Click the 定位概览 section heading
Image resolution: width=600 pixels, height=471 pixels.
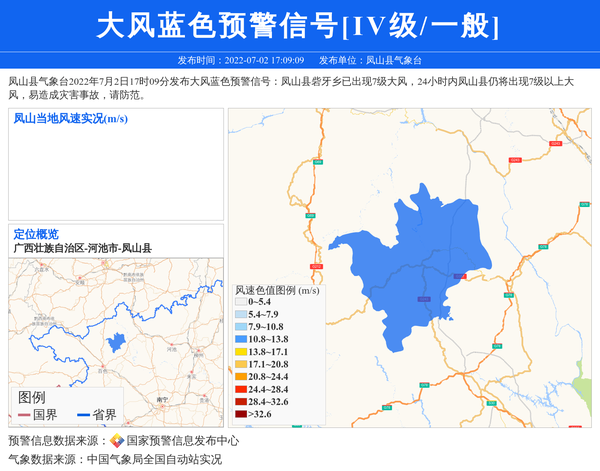click(36, 234)
